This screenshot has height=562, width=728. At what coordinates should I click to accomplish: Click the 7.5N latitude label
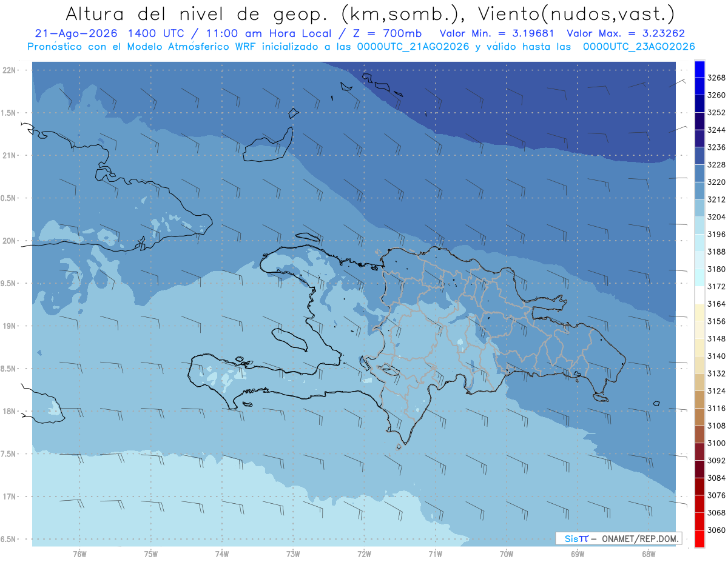click(x=8, y=453)
